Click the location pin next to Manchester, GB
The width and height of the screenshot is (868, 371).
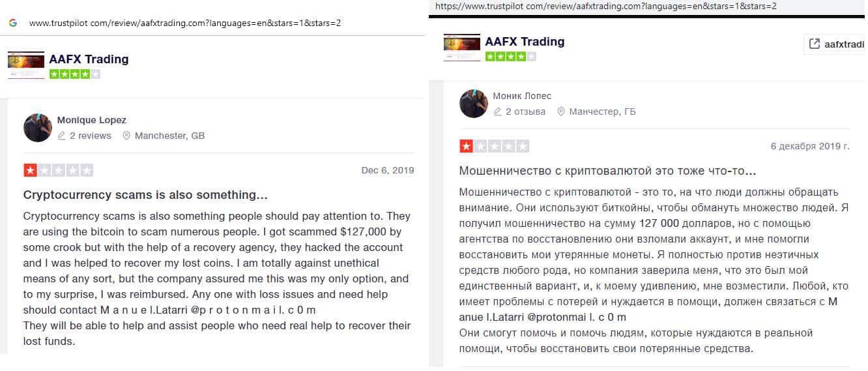(x=126, y=136)
